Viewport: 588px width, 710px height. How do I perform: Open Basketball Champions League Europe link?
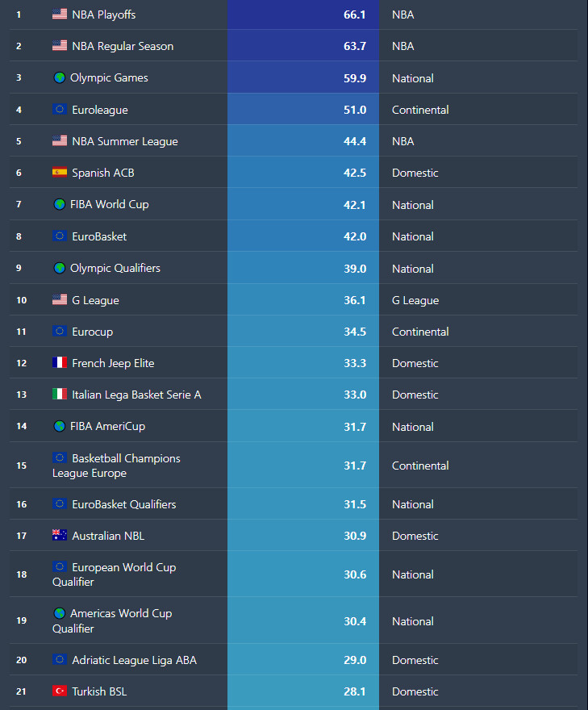(116, 466)
